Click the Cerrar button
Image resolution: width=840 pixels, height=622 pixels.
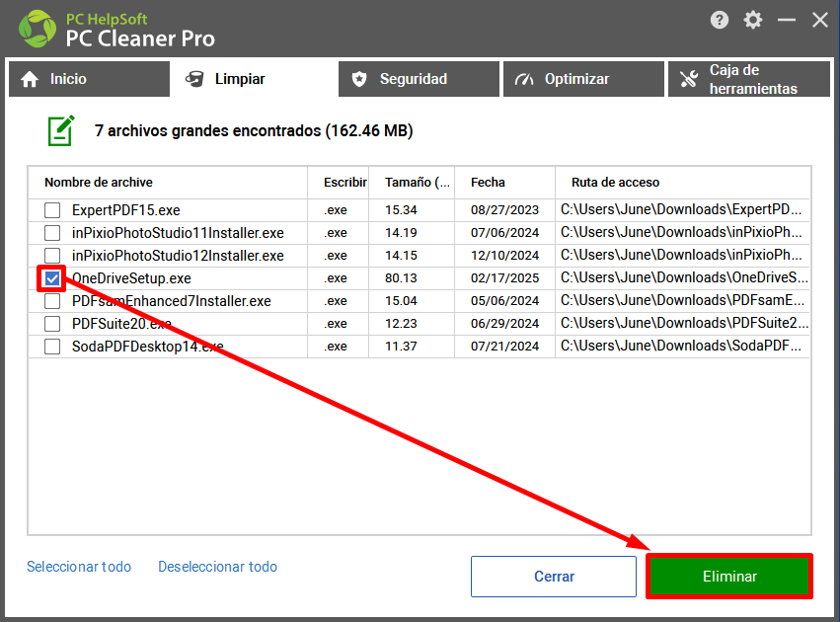(x=554, y=577)
